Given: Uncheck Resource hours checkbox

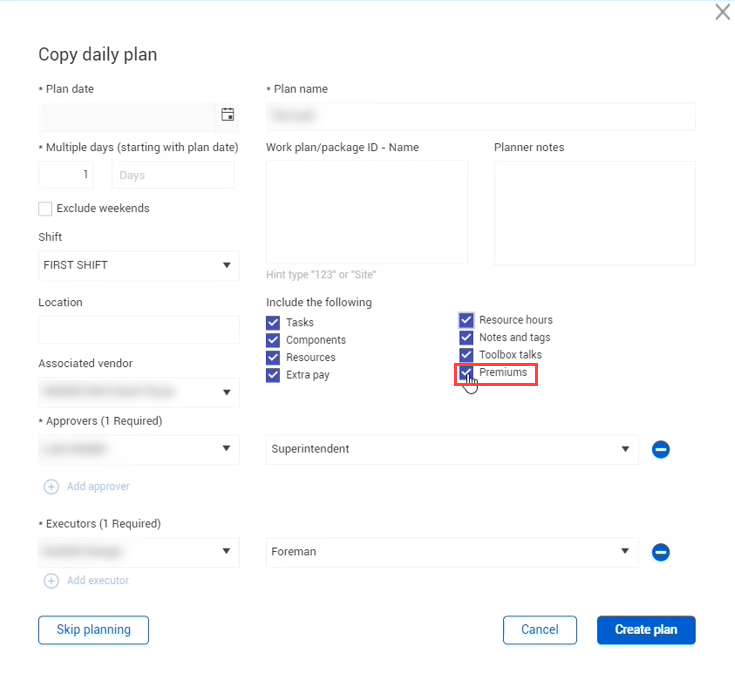Looking at the screenshot, I should (x=466, y=320).
